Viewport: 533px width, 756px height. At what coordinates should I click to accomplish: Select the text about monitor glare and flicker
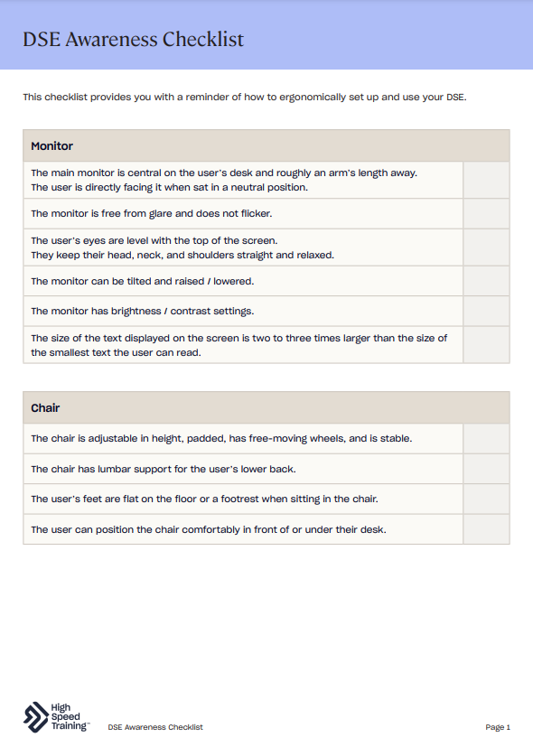[x=152, y=213]
